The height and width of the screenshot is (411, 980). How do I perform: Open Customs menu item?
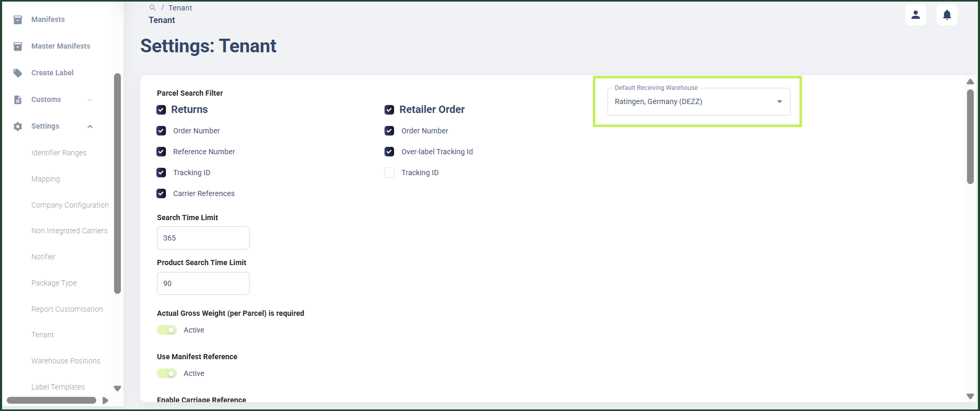click(x=46, y=99)
